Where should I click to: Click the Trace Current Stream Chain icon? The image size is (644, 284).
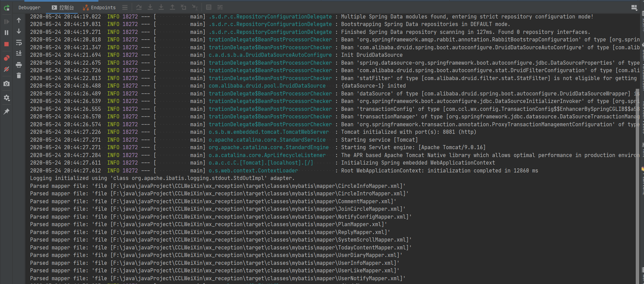(220, 7)
